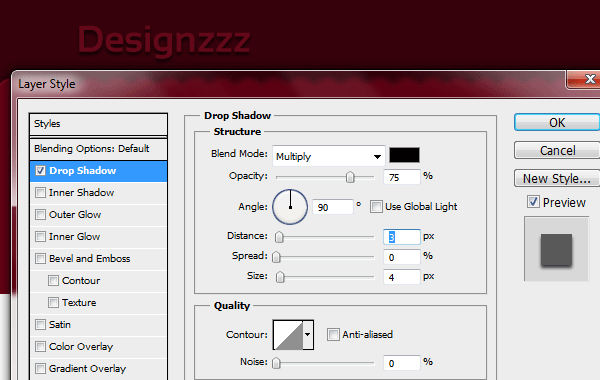Open the Outer Glow settings row
This screenshot has width=600, height=380.
point(98,215)
